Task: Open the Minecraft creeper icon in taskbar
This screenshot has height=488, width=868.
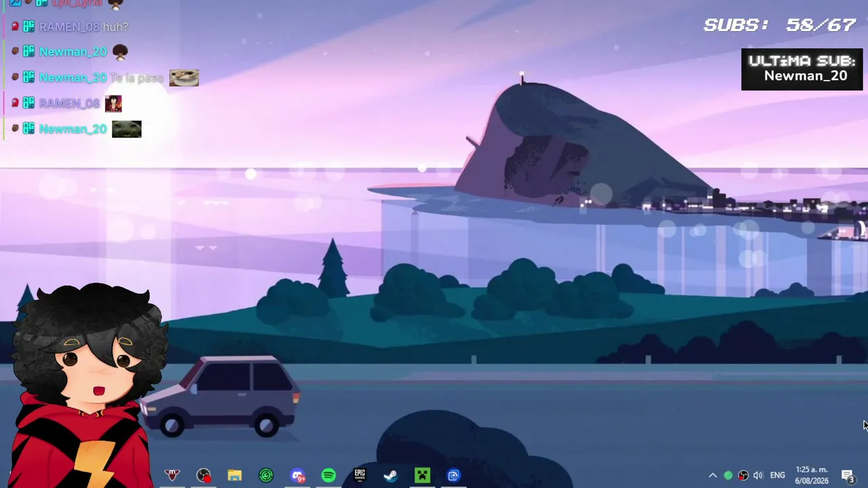Action: (x=422, y=475)
